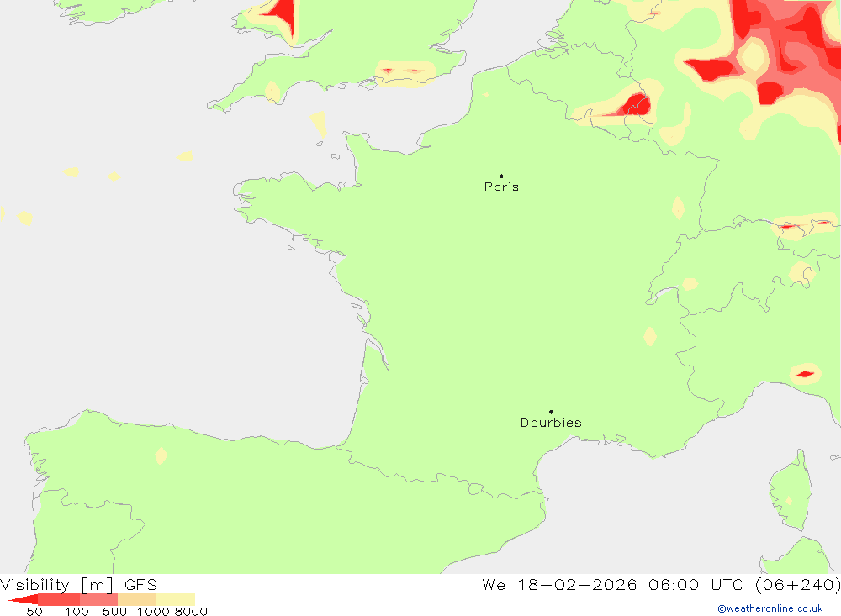Click the Visibility [m] GFS title

coord(78,584)
